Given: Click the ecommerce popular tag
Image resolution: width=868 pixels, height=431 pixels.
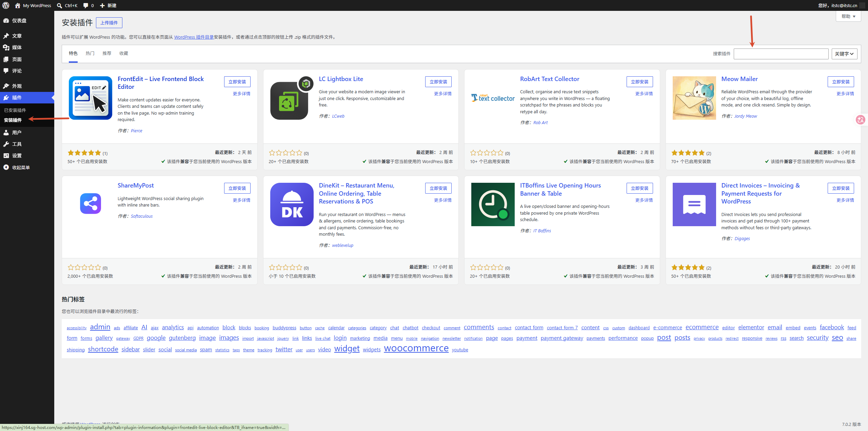Looking at the screenshot, I should click(702, 327).
